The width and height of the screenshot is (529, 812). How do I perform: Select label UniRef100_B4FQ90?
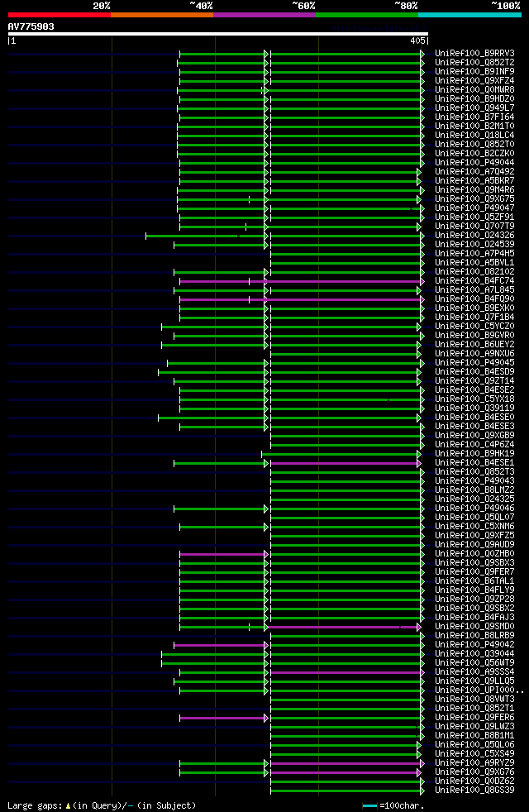pyautogui.click(x=474, y=299)
